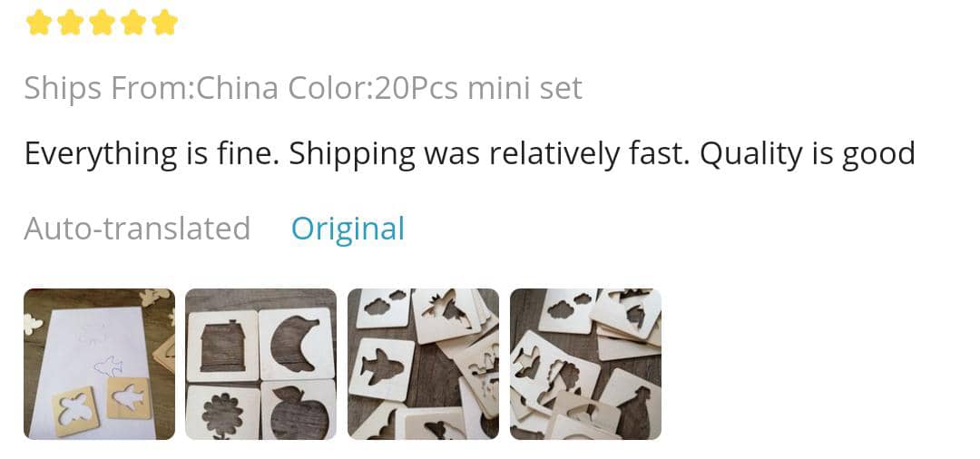Click the first yellow rating star

click(38, 23)
